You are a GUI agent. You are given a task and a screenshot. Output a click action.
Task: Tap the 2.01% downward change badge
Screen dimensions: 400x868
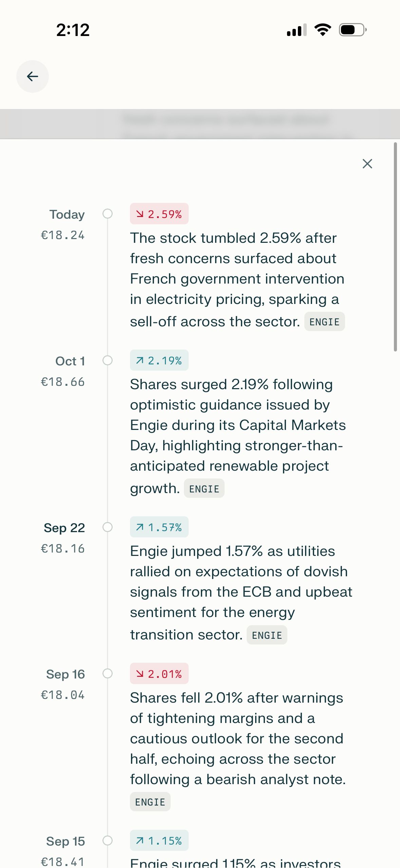pyautogui.click(x=159, y=674)
